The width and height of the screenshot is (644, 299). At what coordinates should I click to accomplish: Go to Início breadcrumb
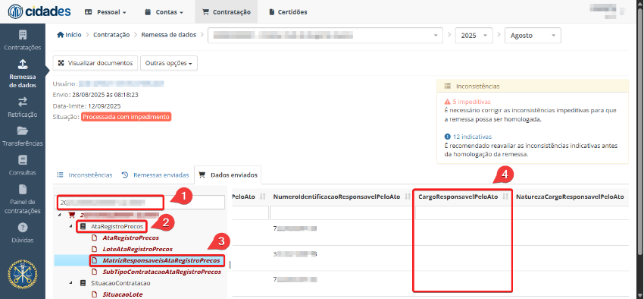click(69, 35)
